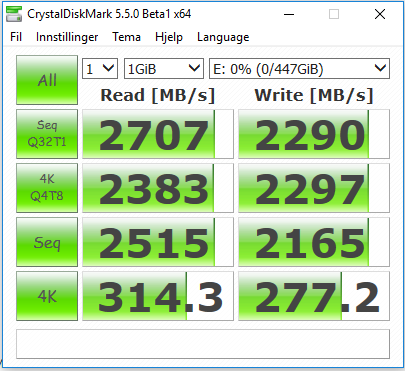Start the Seq Q32T1 test
405x371 pixels.
coord(47,134)
